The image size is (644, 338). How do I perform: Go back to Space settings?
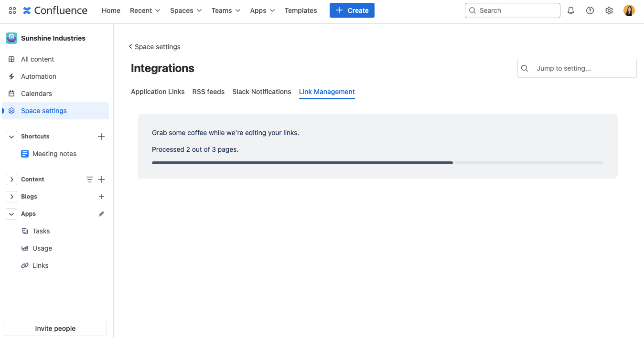coord(154,46)
